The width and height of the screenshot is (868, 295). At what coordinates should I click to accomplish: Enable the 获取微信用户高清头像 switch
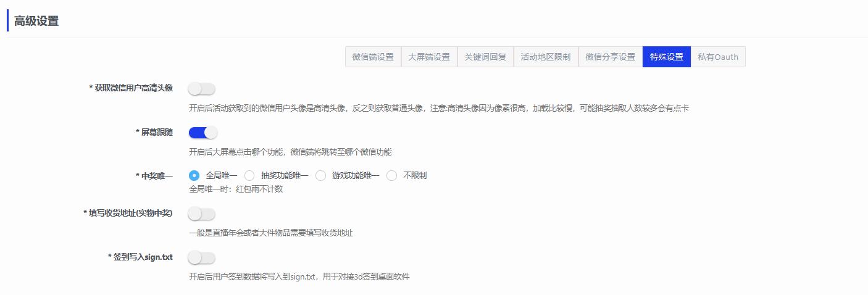[202, 89]
